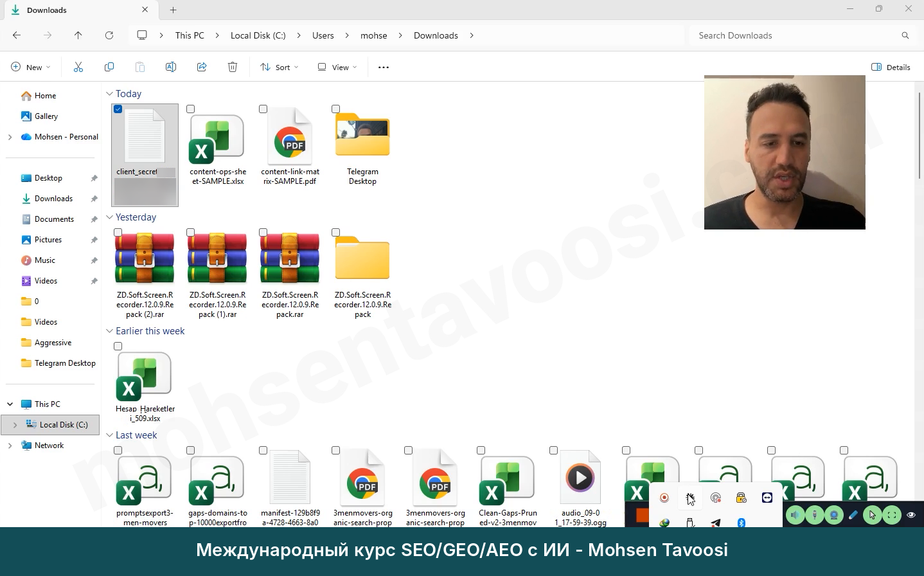This screenshot has height=576, width=924.
Task: Open the Telegram tray icon
Action: 716,523
